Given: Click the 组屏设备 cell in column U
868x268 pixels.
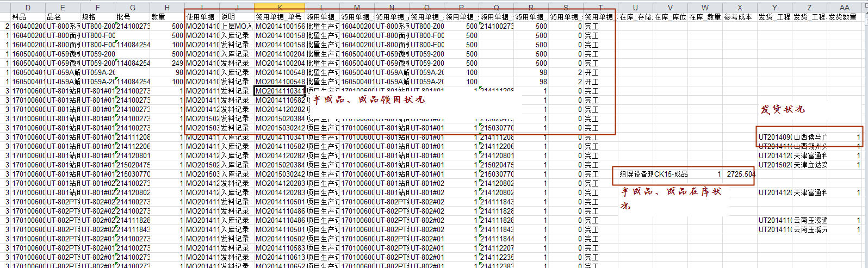Looking at the screenshot, I should click(636, 174).
